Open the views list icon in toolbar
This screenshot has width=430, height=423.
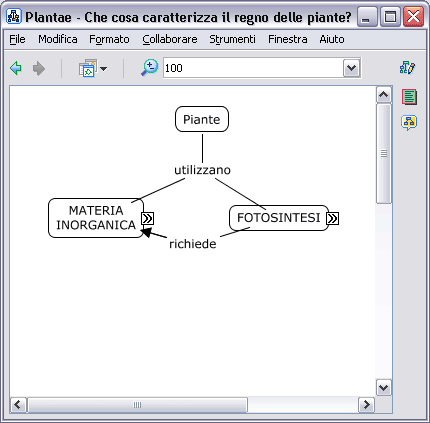coord(88,68)
